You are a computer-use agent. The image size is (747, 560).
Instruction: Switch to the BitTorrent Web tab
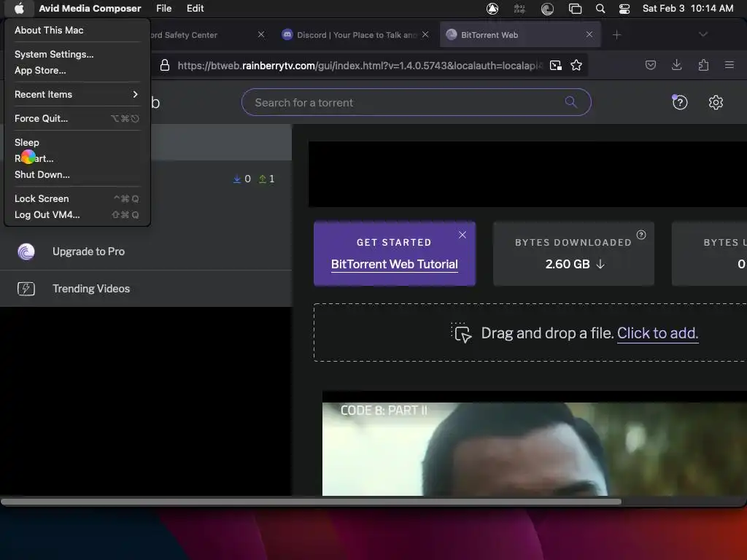click(x=519, y=35)
